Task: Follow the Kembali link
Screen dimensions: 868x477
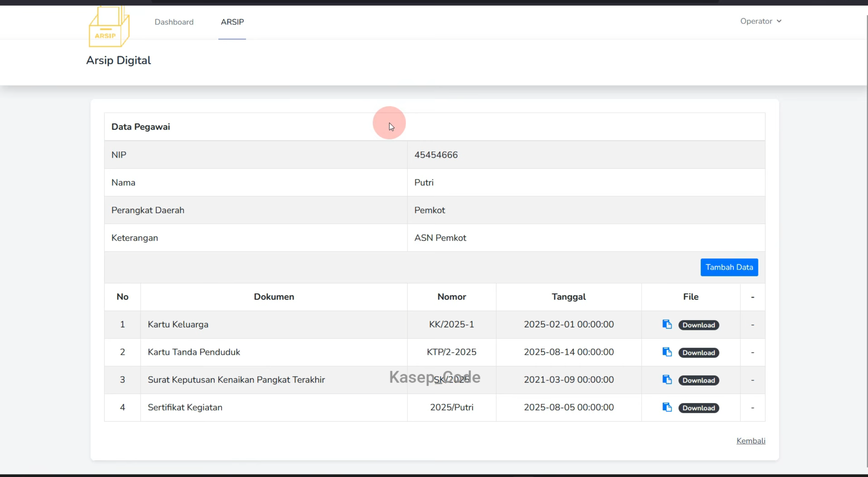Action: pyautogui.click(x=751, y=441)
